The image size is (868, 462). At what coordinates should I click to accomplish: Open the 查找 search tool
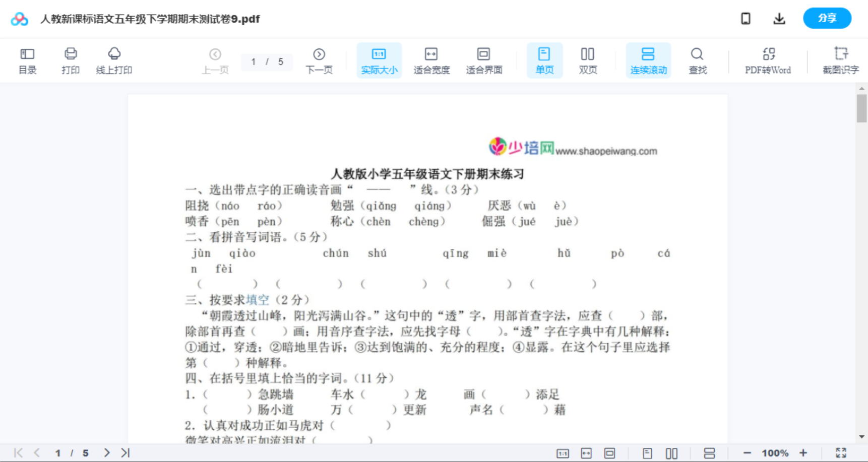697,60
